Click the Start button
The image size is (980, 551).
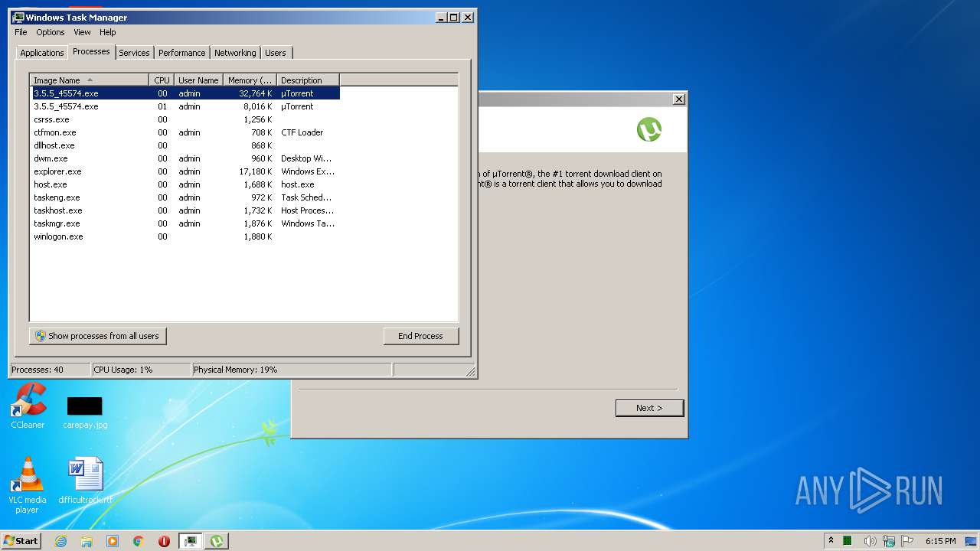point(21,541)
